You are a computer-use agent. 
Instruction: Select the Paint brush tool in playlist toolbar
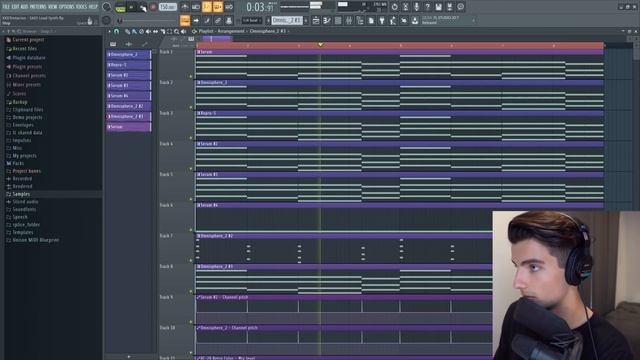coord(134,31)
